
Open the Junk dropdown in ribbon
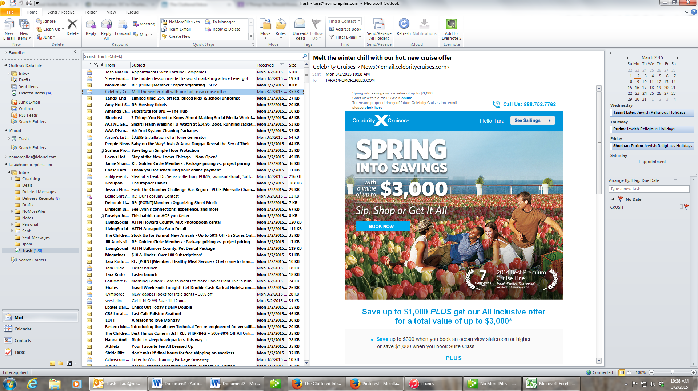tap(47, 37)
